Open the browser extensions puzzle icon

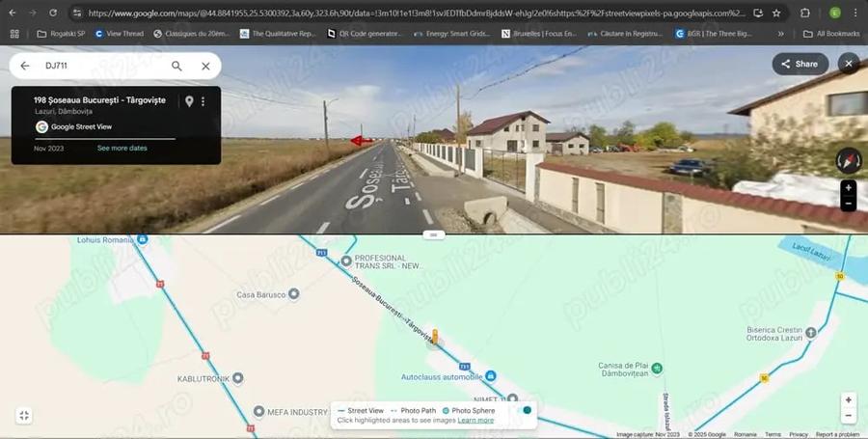click(805, 13)
